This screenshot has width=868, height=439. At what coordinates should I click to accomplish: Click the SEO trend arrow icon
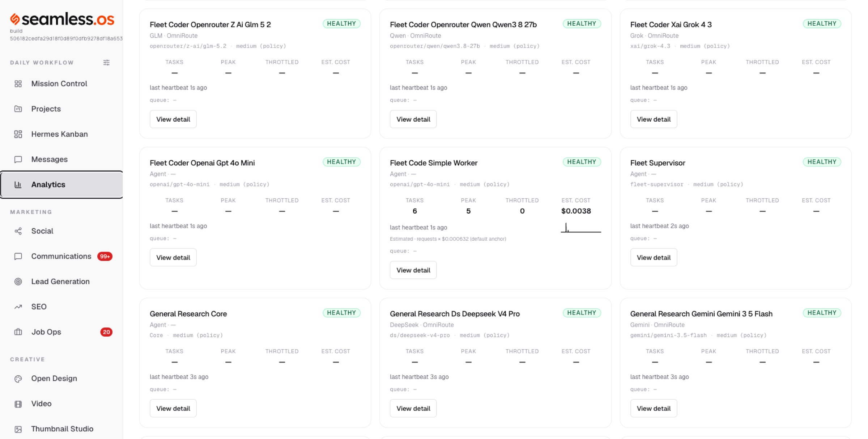(x=18, y=307)
